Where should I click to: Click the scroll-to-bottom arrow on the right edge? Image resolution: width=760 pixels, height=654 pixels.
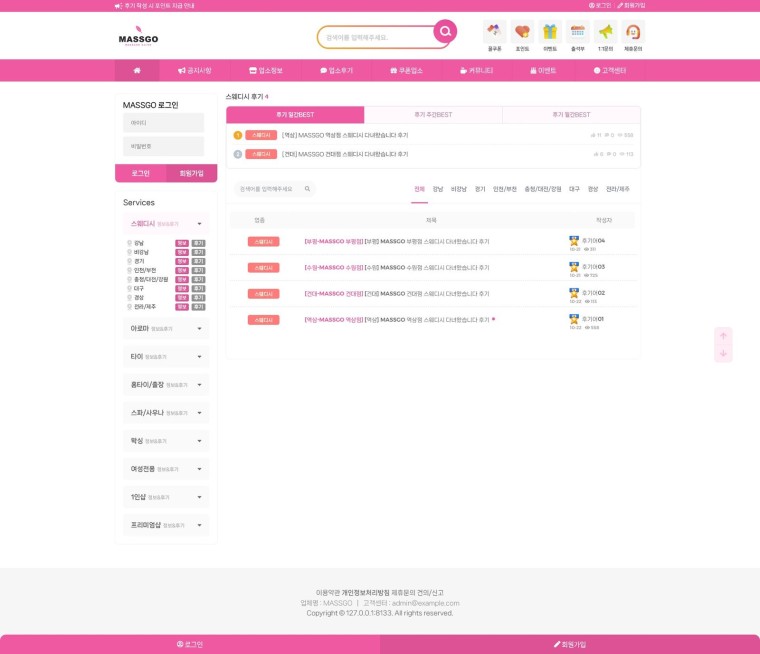pos(723,353)
